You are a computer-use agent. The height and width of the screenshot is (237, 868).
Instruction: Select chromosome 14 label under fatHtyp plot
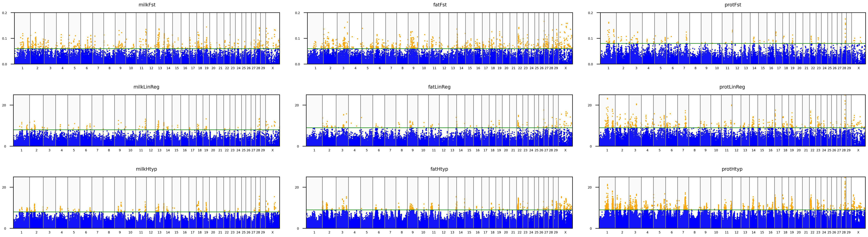click(461, 232)
